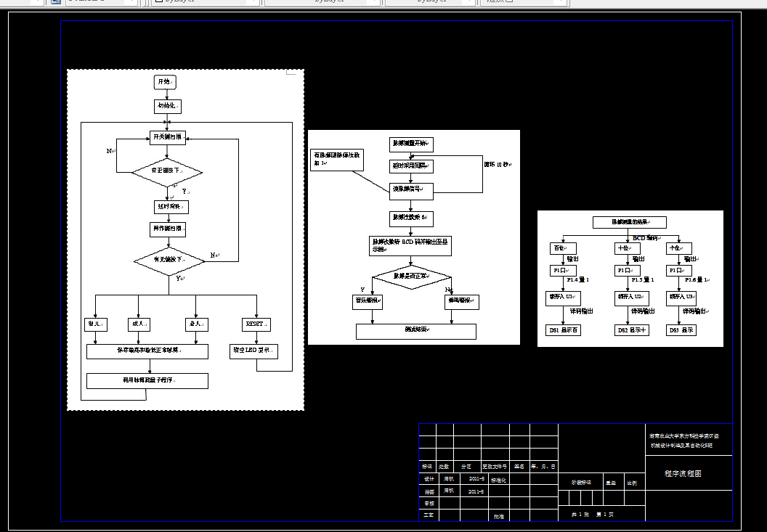The height and width of the screenshot is (532, 767).
Task: Click the '工艺' row label
Action: click(x=429, y=515)
